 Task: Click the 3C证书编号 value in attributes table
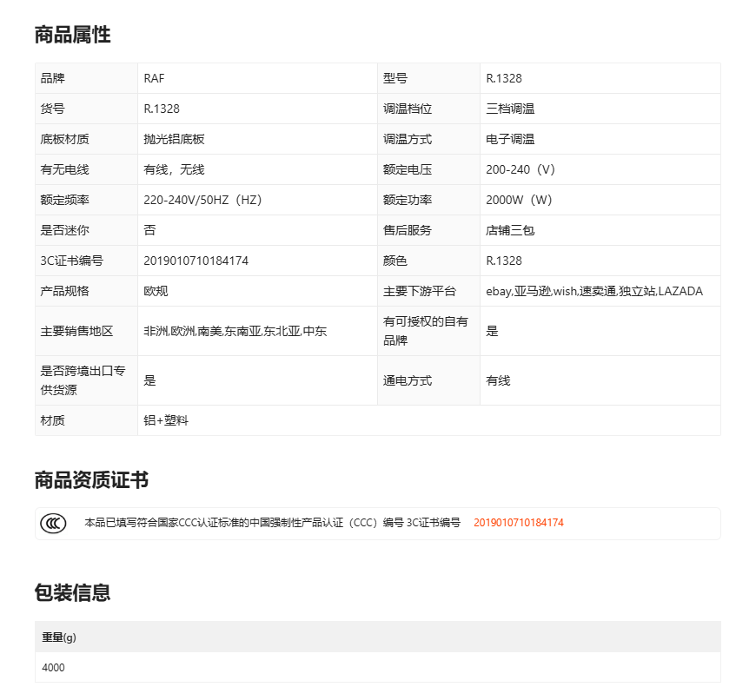point(196,261)
